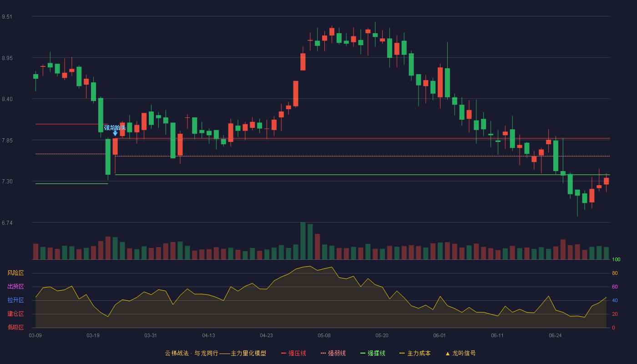
Task: Click the 9.51 price axis label
Action: click(7, 17)
